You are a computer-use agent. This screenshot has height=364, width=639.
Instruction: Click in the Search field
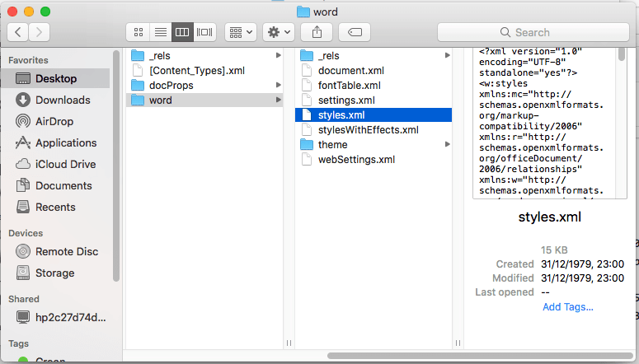click(532, 32)
